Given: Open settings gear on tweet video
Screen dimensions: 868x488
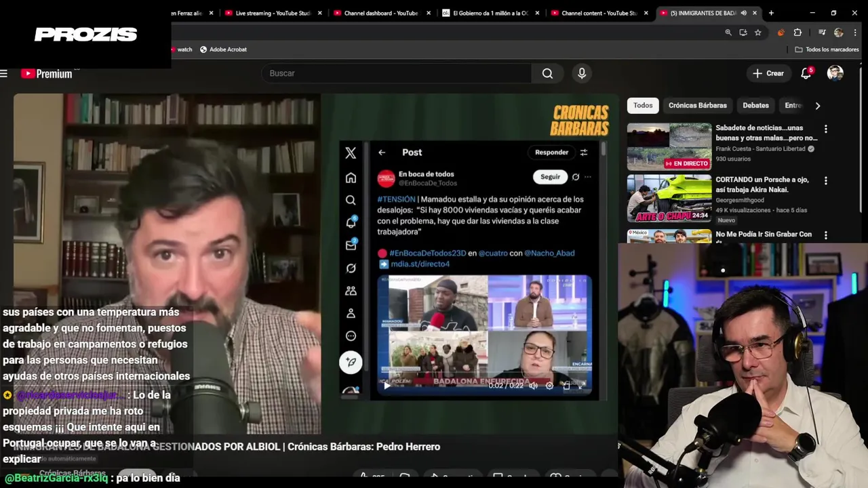Looking at the screenshot, I should pyautogui.click(x=549, y=386).
